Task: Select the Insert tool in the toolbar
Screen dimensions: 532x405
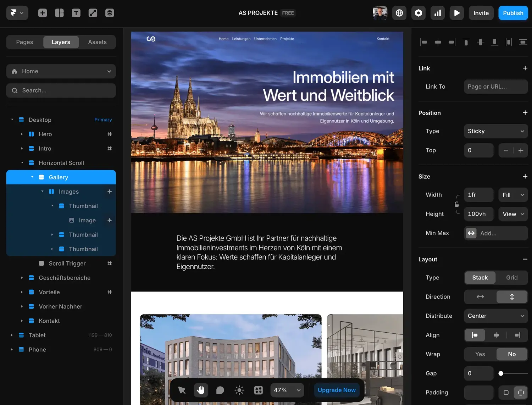Action: click(x=43, y=13)
